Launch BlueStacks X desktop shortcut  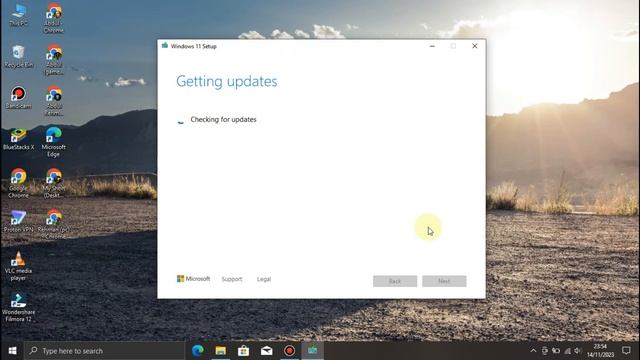(18, 139)
